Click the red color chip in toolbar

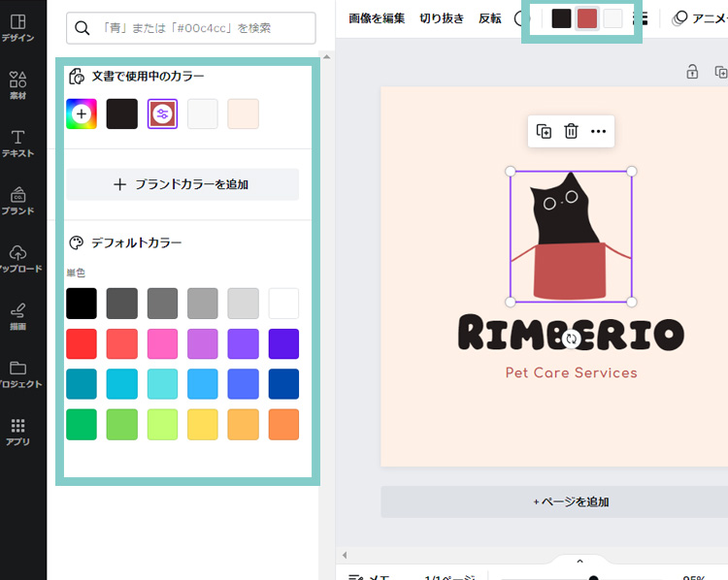click(587, 18)
